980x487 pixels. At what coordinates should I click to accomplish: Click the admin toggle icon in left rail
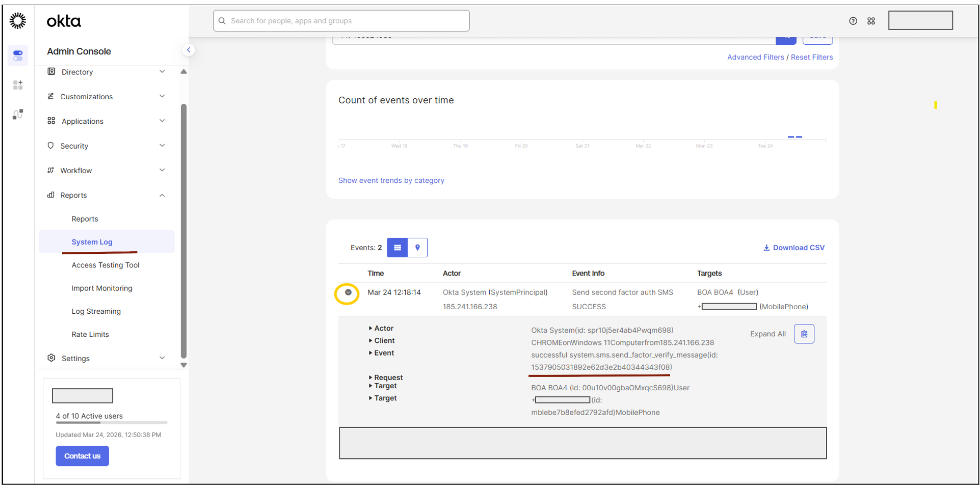point(18,55)
